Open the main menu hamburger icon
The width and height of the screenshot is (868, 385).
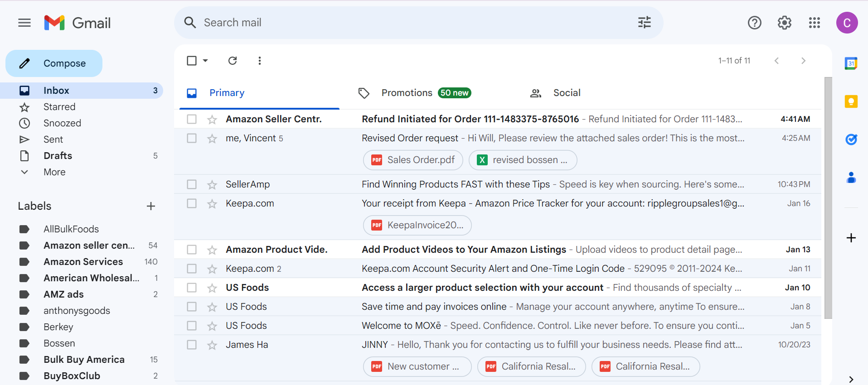click(x=24, y=23)
